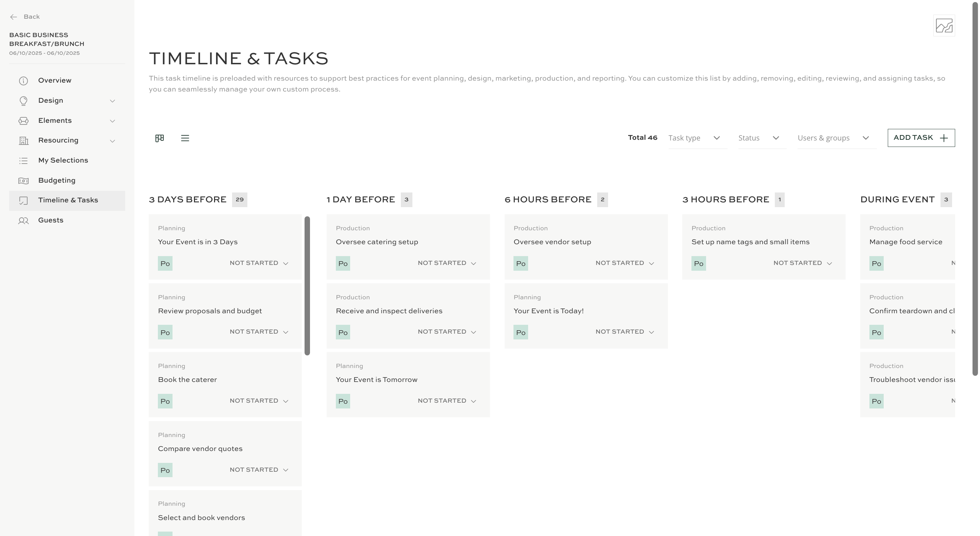The image size is (980, 536).
Task: Change status of Set up name tags task
Action: click(803, 263)
